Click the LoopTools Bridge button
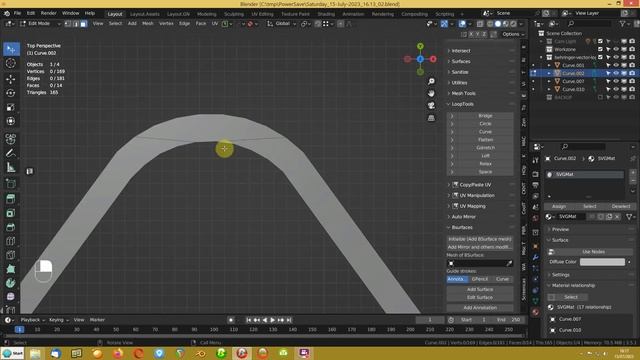 pyautogui.click(x=485, y=116)
